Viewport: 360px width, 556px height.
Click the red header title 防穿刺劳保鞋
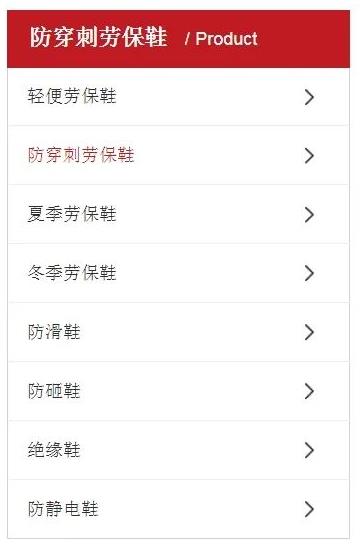pyautogui.click(x=98, y=37)
